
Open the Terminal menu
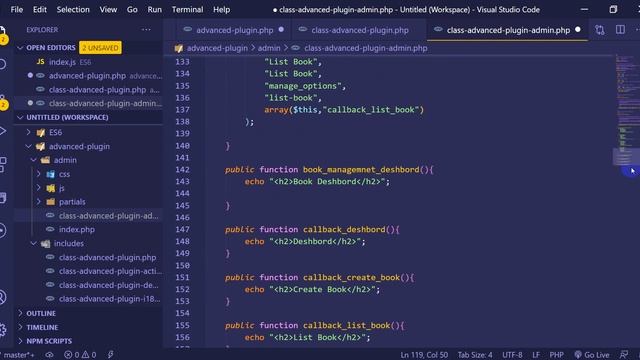187,9
